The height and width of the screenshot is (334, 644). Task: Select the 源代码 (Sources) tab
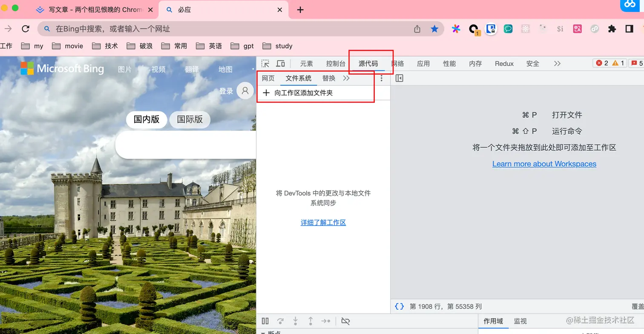(x=368, y=64)
